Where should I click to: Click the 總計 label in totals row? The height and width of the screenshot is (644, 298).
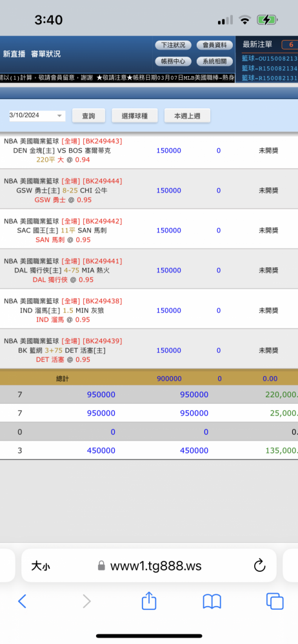[63, 379]
